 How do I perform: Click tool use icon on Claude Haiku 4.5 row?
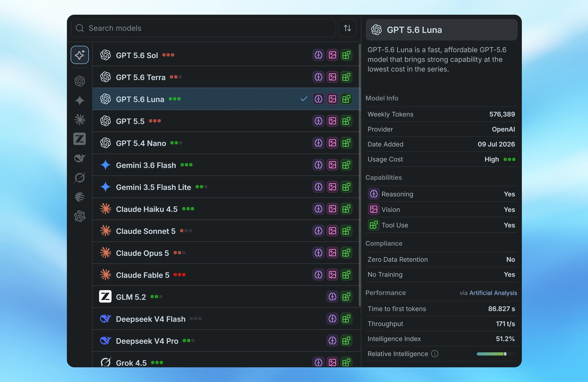click(x=346, y=209)
